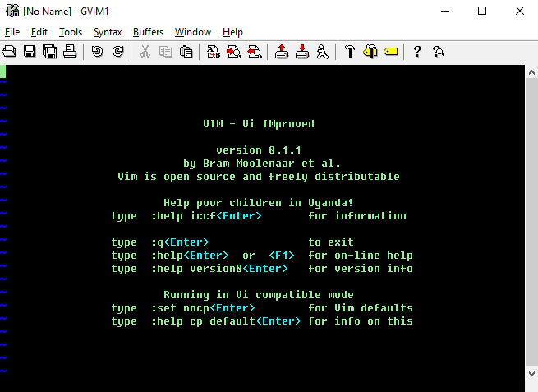This screenshot has height=392, width=538.
Task: Click the vertical scrollbar track
Action: (531, 223)
